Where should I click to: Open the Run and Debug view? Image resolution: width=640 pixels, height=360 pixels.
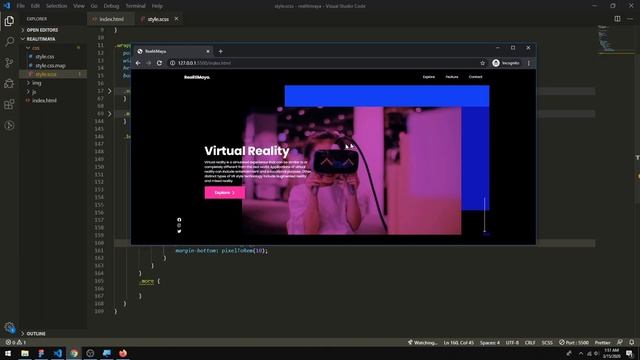(9, 83)
